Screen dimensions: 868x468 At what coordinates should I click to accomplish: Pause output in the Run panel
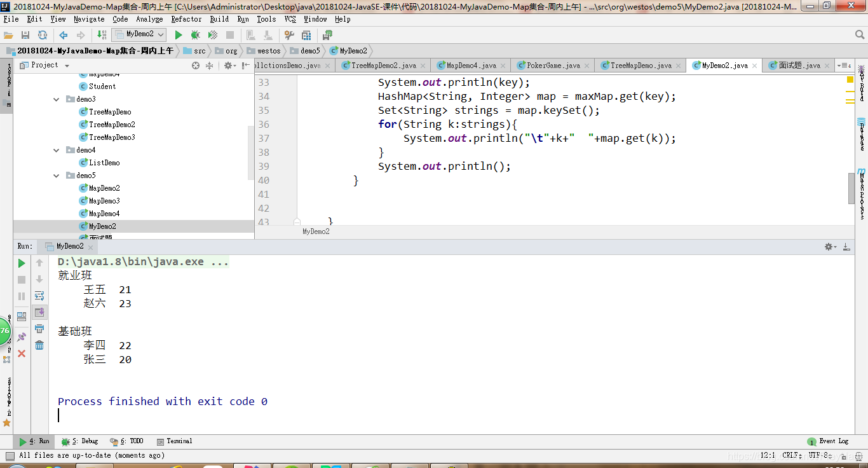pos(22,296)
